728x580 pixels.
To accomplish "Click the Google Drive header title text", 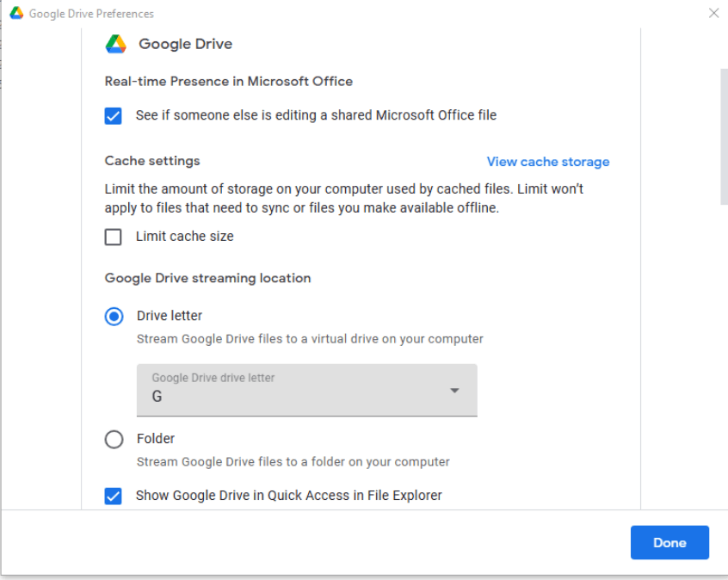I will point(185,44).
